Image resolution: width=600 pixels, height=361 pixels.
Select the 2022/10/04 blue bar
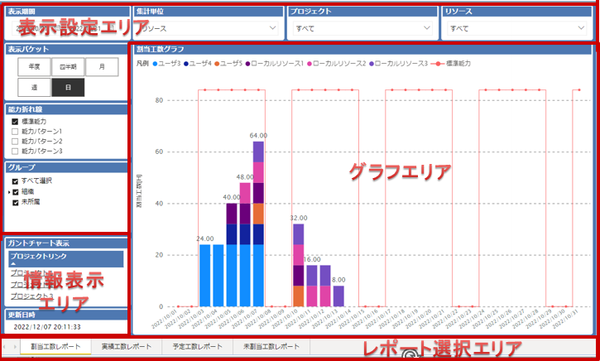(x=218, y=276)
